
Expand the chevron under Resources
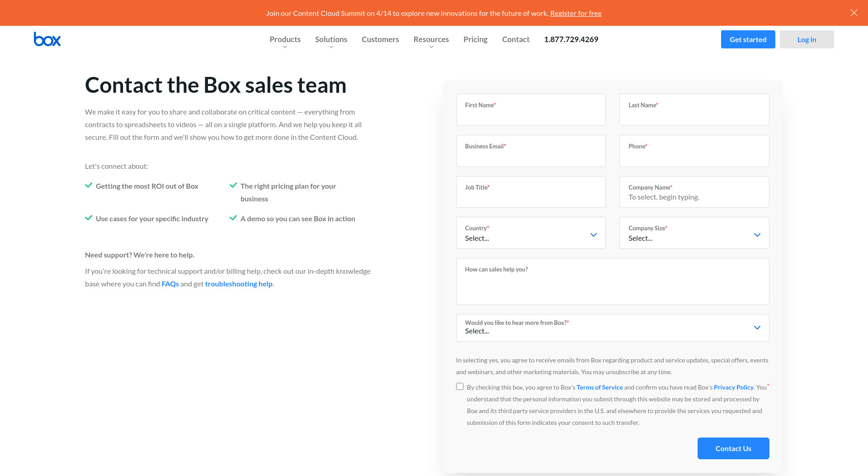(x=431, y=47)
